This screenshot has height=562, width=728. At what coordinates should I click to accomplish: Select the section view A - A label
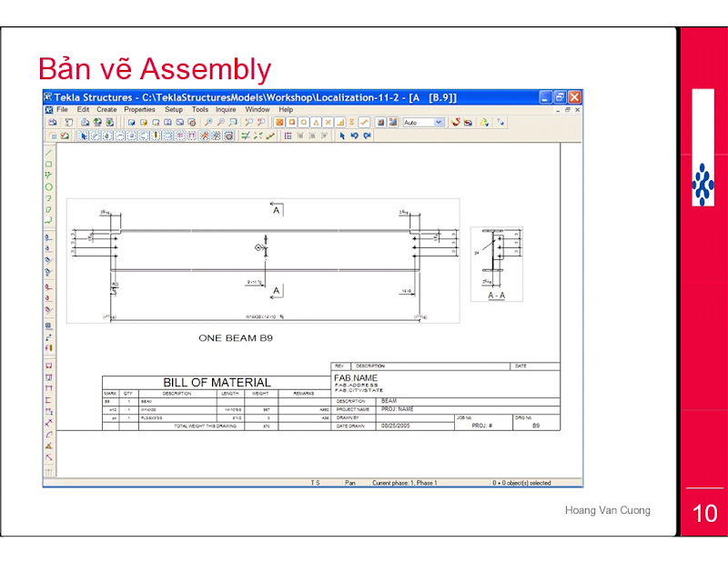[496, 296]
